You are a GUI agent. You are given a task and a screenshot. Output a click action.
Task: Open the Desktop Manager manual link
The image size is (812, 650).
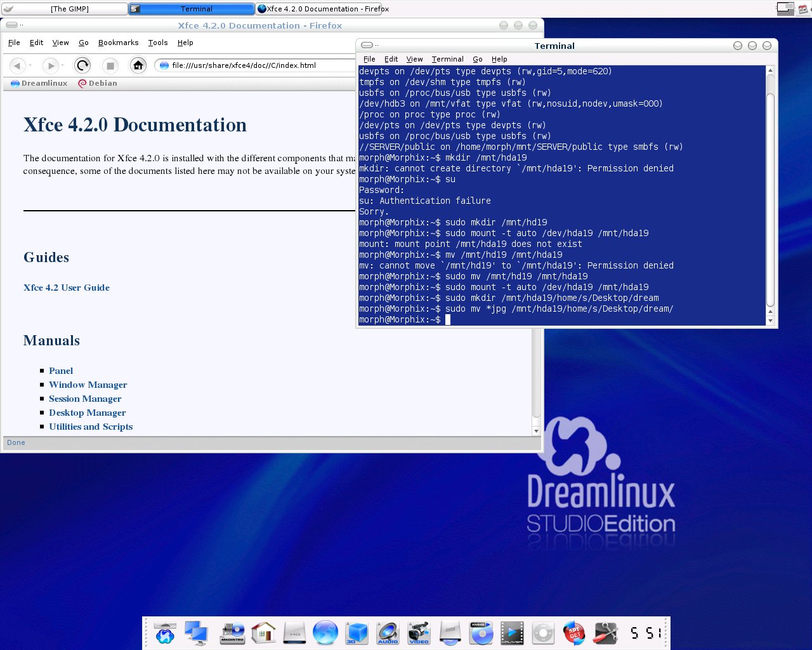pos(88,413)
